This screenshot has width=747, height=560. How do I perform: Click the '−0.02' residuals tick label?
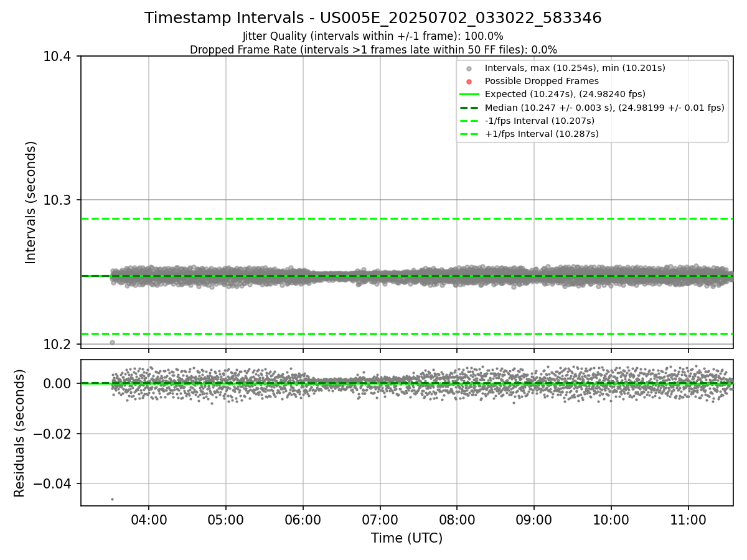(53, 434)
